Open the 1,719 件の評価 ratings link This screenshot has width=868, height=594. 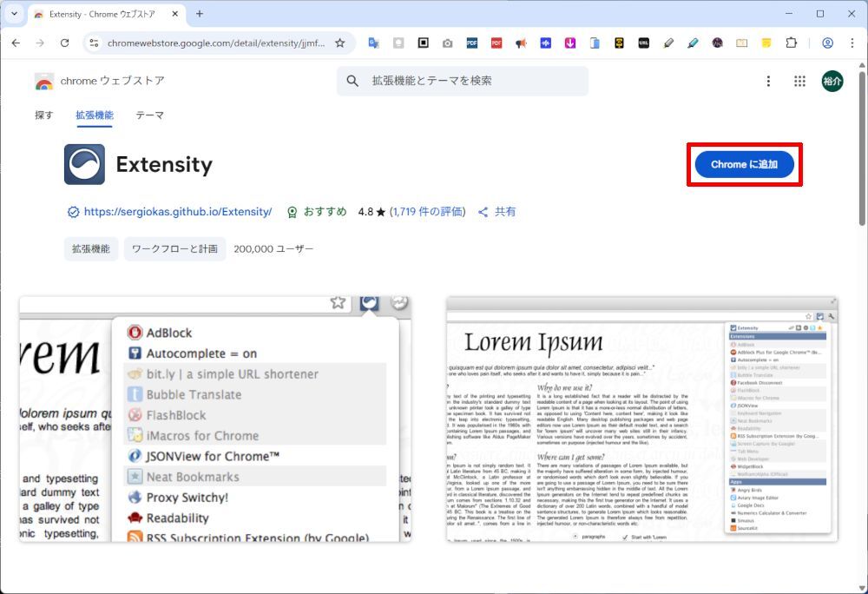427,212
